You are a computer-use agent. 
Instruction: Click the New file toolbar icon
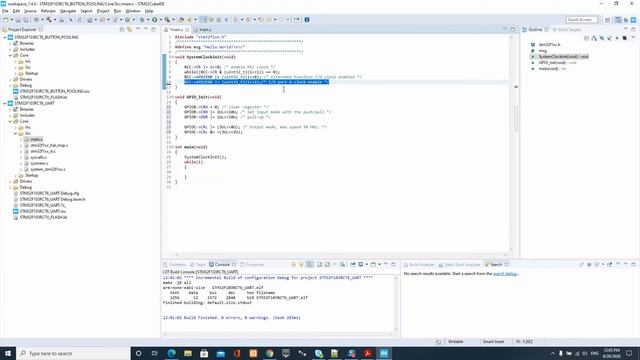click(6, 20)
